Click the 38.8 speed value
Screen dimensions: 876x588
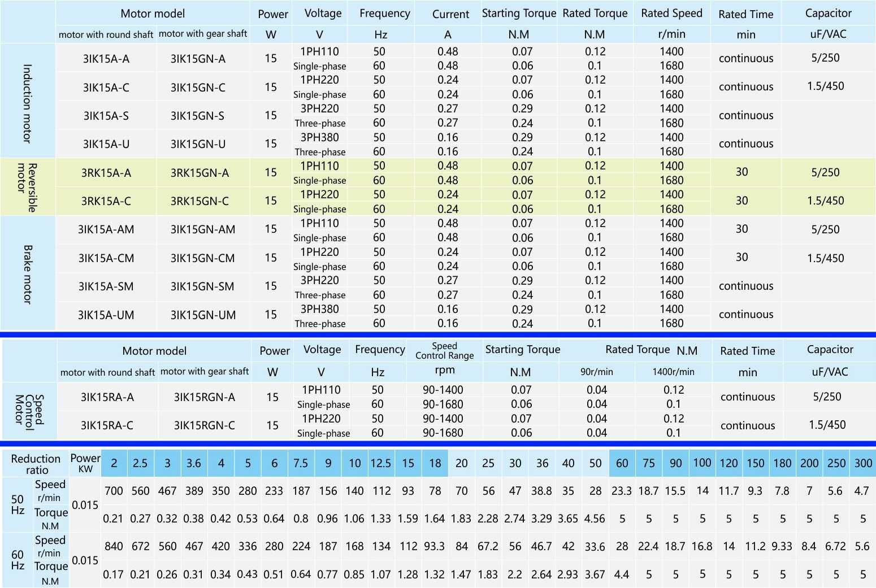[x=541, y=491]
